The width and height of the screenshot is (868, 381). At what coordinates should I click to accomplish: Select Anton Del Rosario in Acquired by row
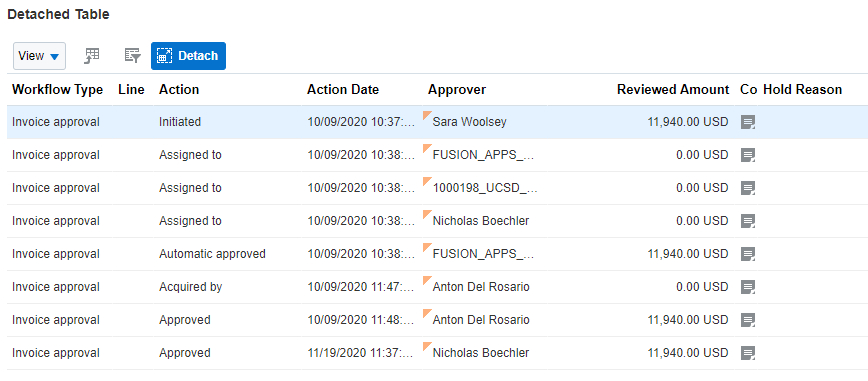pyautogui.click(x=481, y=287)
